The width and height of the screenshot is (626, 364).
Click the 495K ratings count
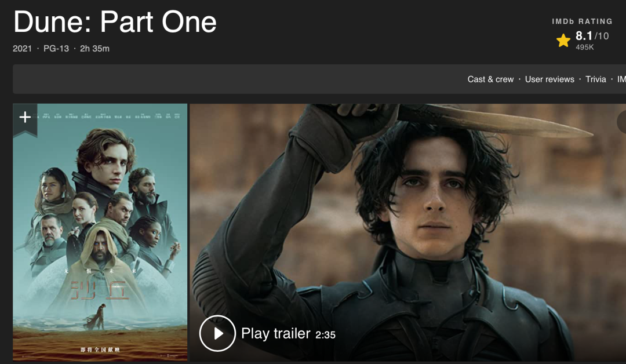584,47
